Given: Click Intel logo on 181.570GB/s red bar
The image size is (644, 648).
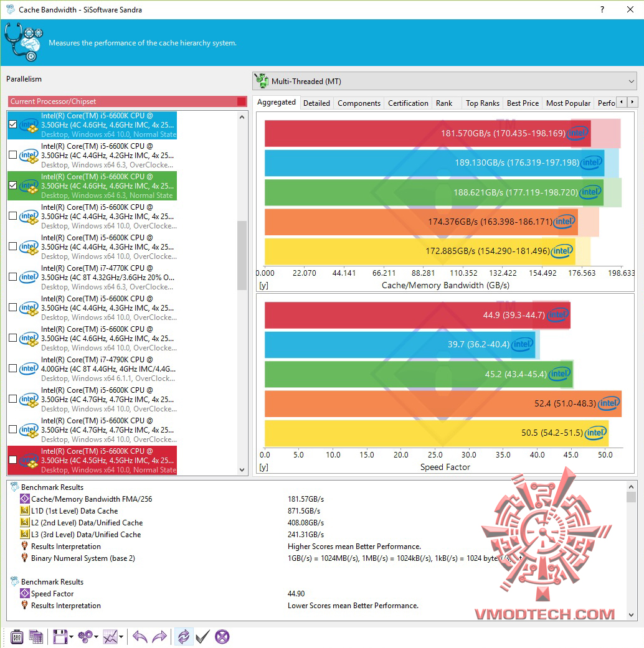Looking at the screenshot, I should pyautogui.click(x=577, y=133).
